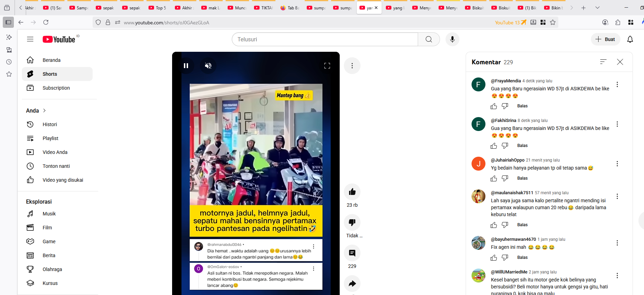Browse Game under Eksplorasi
This screenshot has height=295, width=644.
click(x=57, y=241)
